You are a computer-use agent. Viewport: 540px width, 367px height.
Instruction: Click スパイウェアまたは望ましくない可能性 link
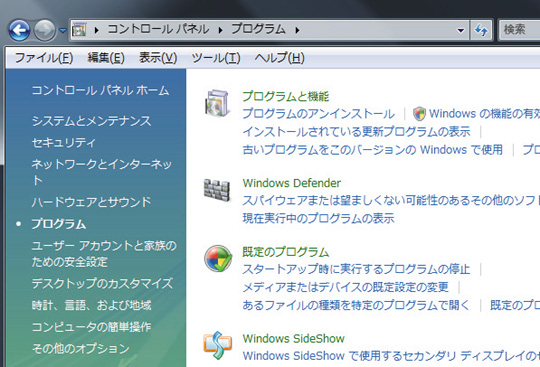[391, 200]
